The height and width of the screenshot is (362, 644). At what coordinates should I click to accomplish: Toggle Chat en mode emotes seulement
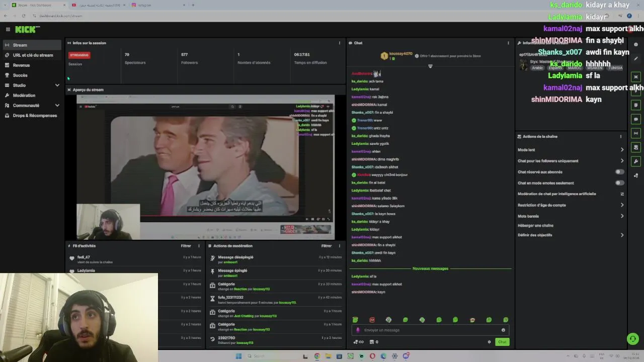[620, 183]
